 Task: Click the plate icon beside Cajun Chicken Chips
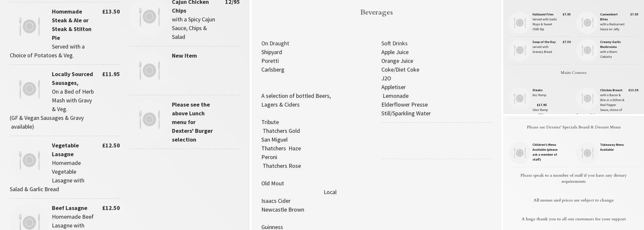tap(149, 17)
